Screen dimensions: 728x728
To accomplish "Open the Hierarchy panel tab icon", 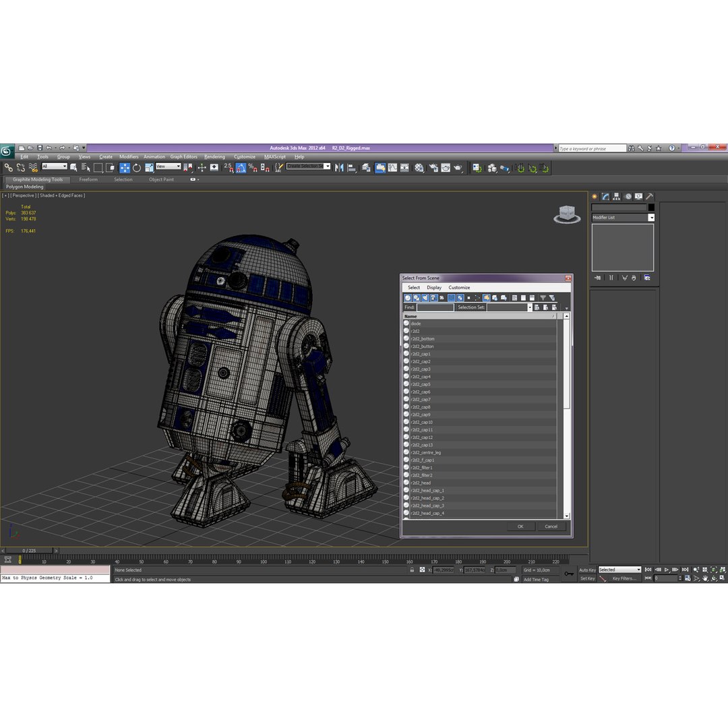I will pos(617,196).
